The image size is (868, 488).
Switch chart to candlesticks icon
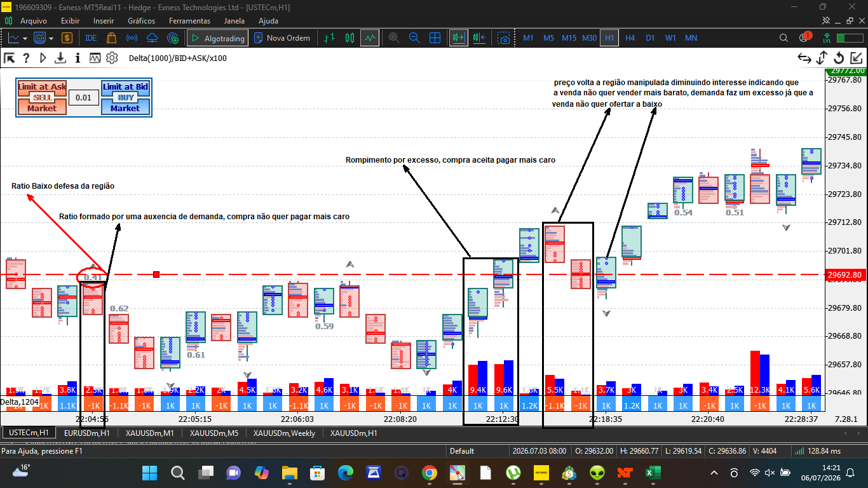pyautogui.click(x=349, y=38)
